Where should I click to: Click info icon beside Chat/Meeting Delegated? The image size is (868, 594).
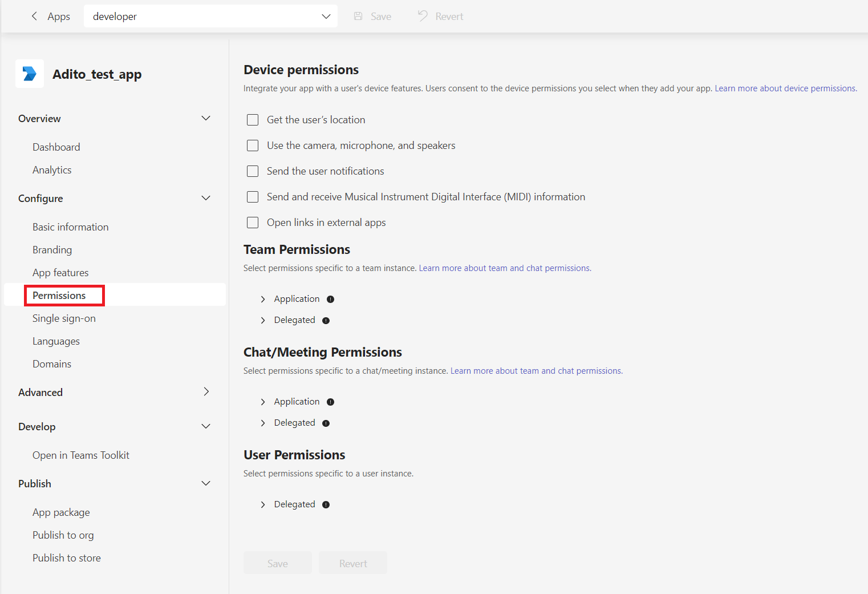pyautogui.click(x=326, y=423)
